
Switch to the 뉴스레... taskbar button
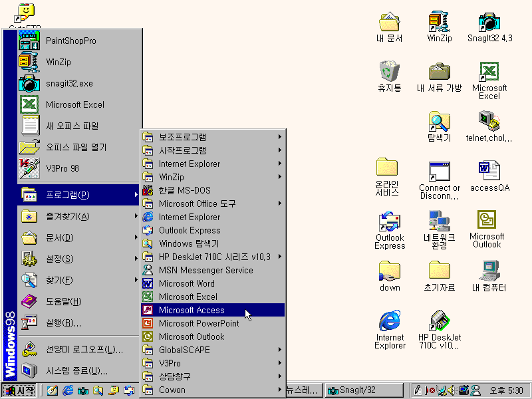click(x=304, y=390)
